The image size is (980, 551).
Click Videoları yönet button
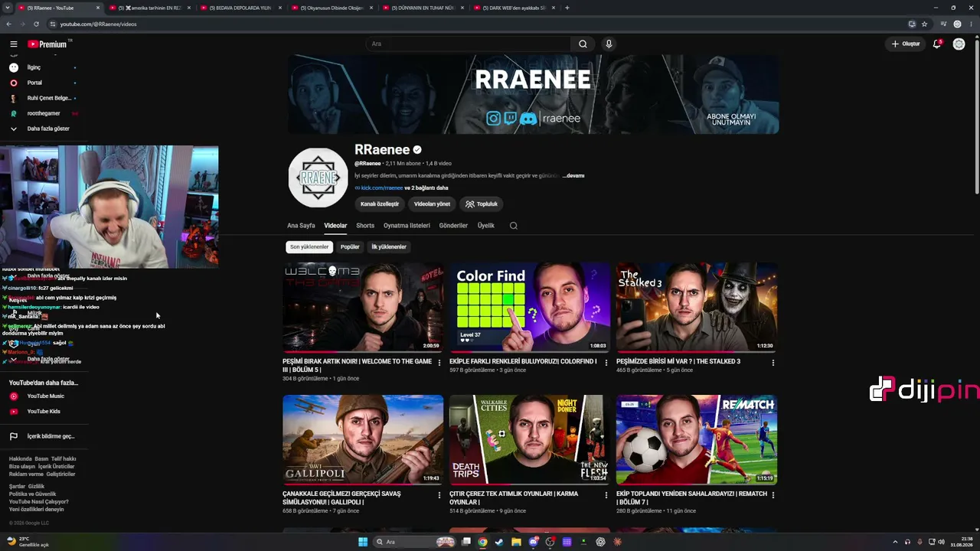point(432,204)
